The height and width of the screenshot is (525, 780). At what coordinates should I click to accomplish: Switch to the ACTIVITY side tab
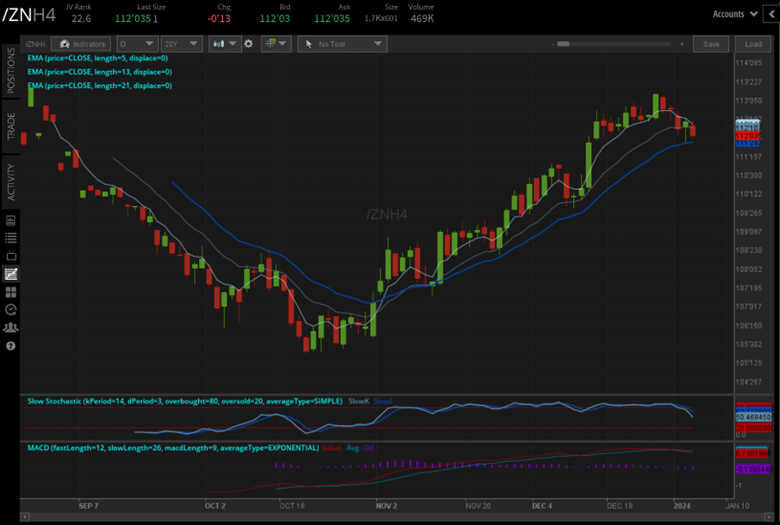point(10,182)
